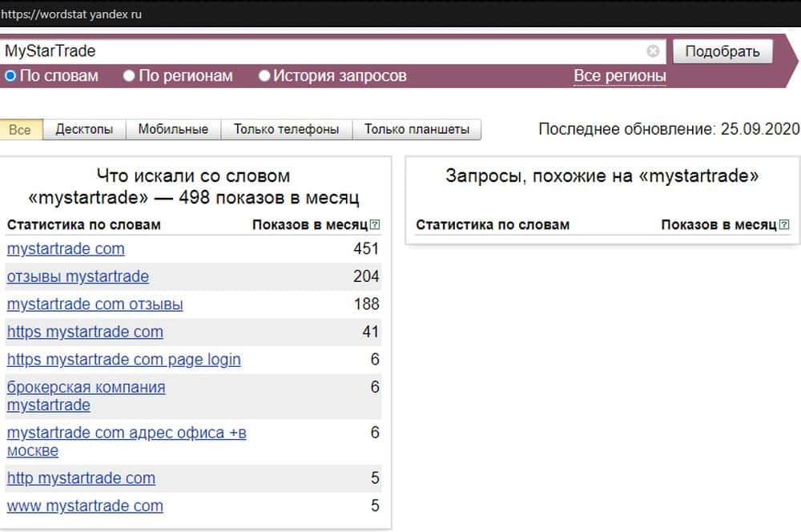Image resolution: width=801 pixels, height=532 pixels.
Task: Open the 'брокерская компания mystartrade' link
Action: click(x=86, y=396)
